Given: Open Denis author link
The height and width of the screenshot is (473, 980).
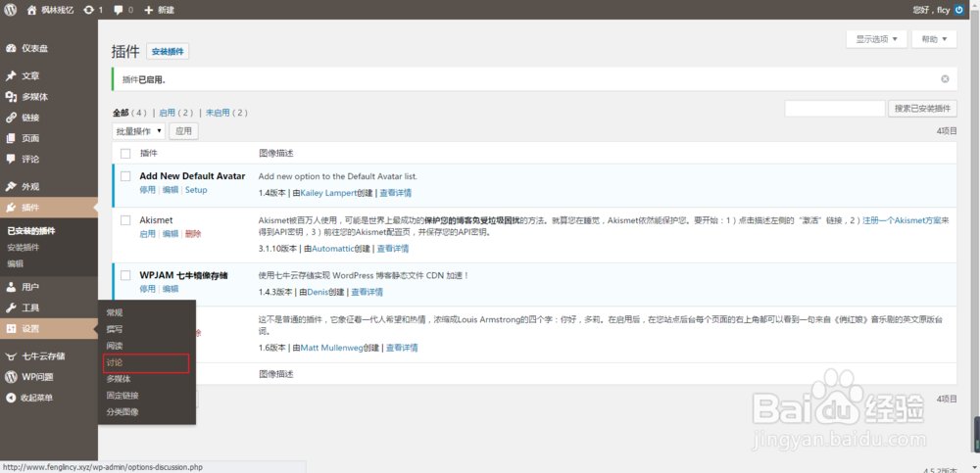Looking at the screenshot, I should [x=318, y=292].
